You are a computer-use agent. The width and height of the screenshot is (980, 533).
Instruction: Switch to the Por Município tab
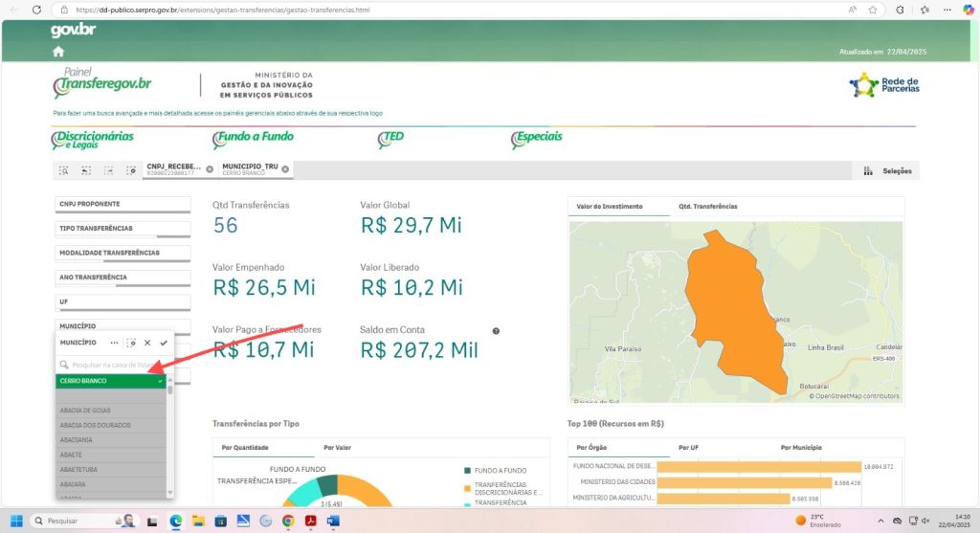(801, 448)
